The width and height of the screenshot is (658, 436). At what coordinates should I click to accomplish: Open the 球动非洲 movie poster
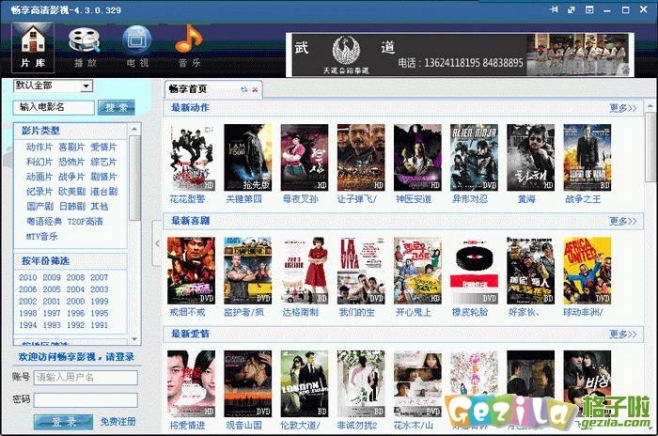587,271
